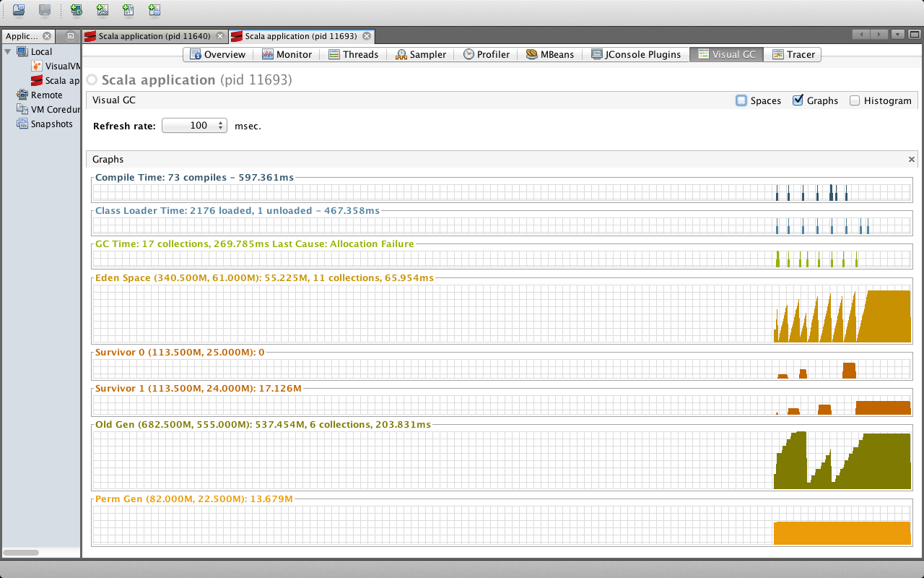The width and height of the screenshot is (924, 578).
Task: Click the Load snapshot folder icon
Action: (x=19, y=10)
